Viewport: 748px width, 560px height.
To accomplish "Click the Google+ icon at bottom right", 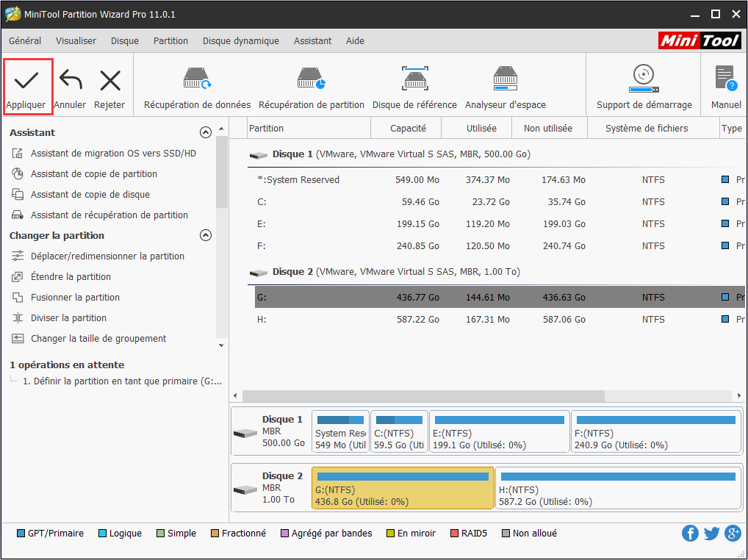I will coord(733,533).
